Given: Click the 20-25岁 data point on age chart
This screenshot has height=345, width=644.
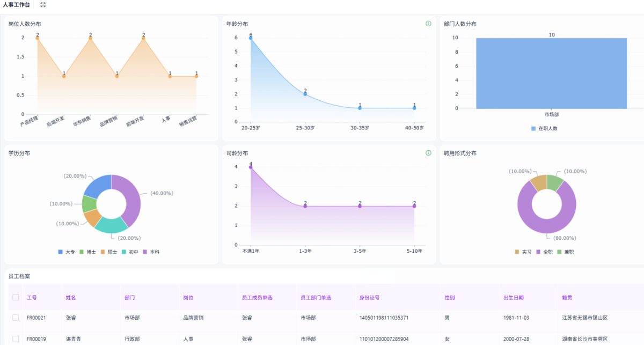Looking at the screenshot, I should point(251,38).
